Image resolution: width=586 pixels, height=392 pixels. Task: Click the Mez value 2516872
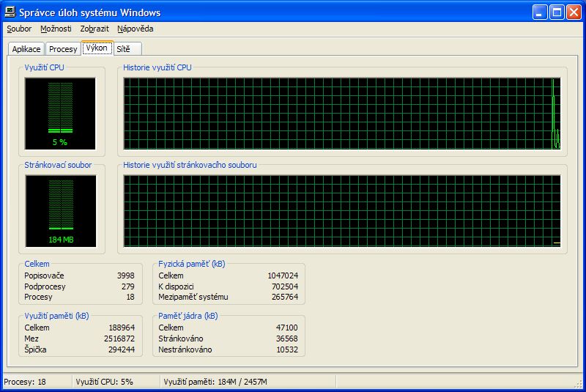[x=119, y=339]
